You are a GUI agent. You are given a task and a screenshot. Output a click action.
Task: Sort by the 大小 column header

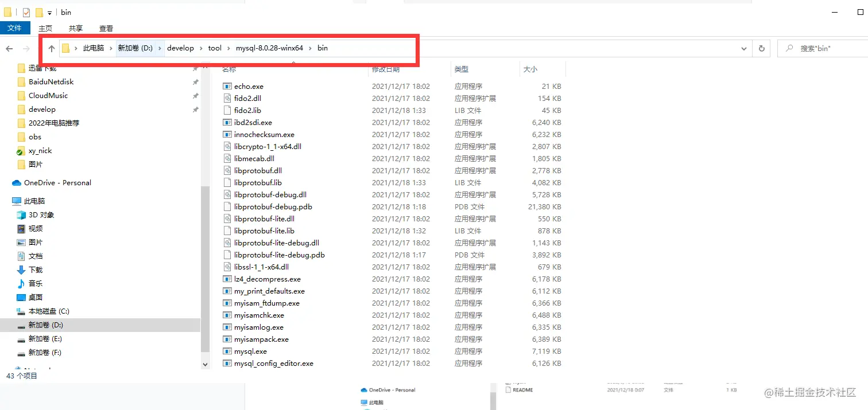click(530, 69)
